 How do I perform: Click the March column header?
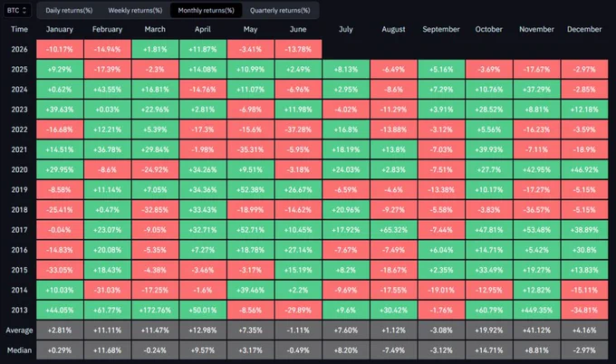click(x=155, y=29)
